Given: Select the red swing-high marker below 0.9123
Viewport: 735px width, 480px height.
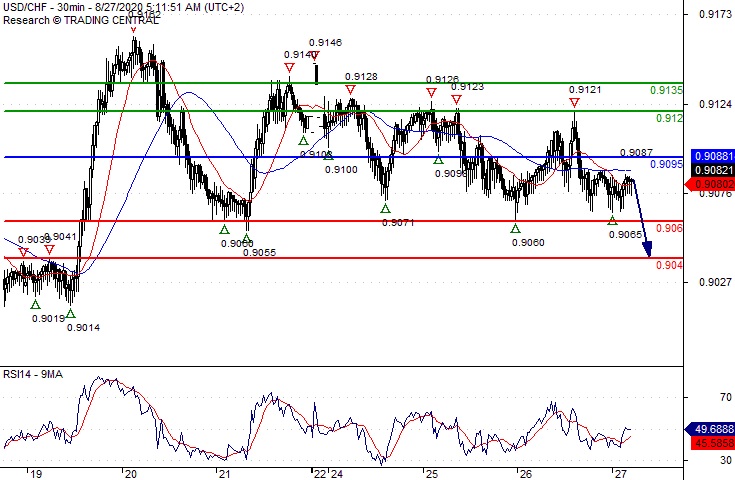Looking at the screenshot, I should pyautogui.click(x=457, y=99).
